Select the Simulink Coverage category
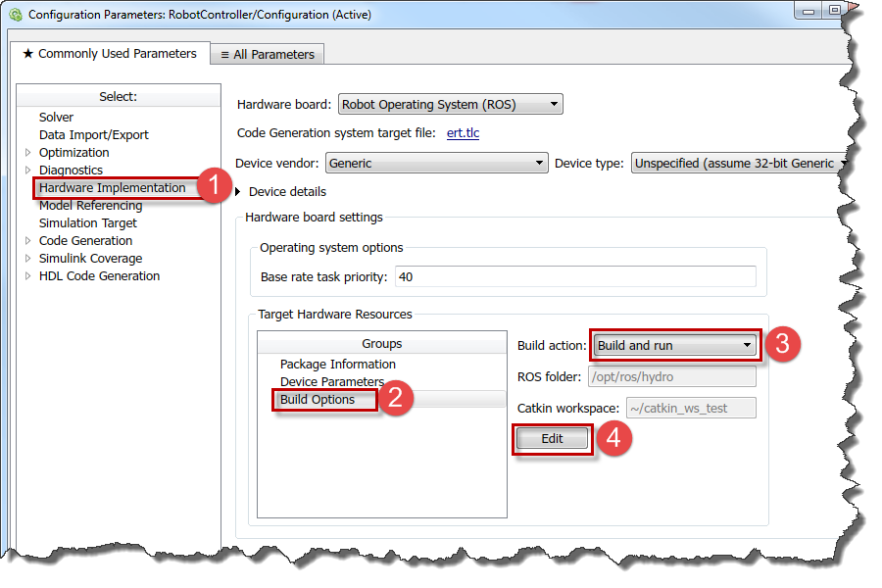Screen dimensions: 882x588 [x=90, y=259]
